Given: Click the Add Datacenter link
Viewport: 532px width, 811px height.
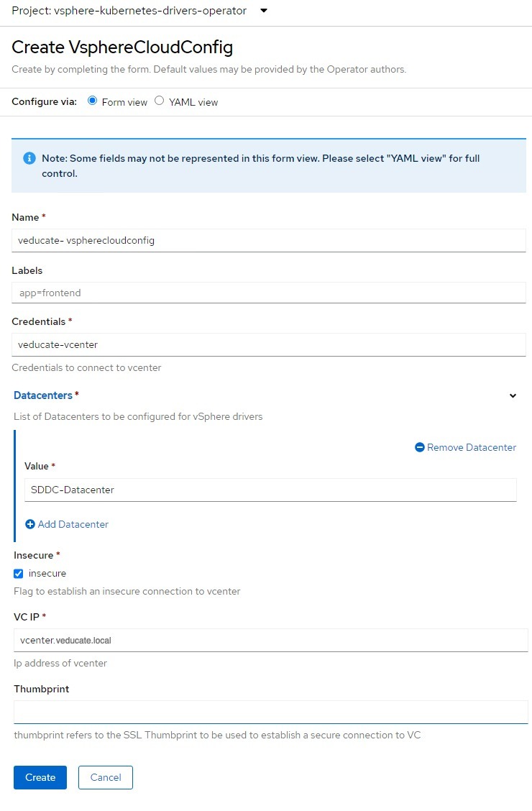Looking at the screenshot, I should [73, 524].
